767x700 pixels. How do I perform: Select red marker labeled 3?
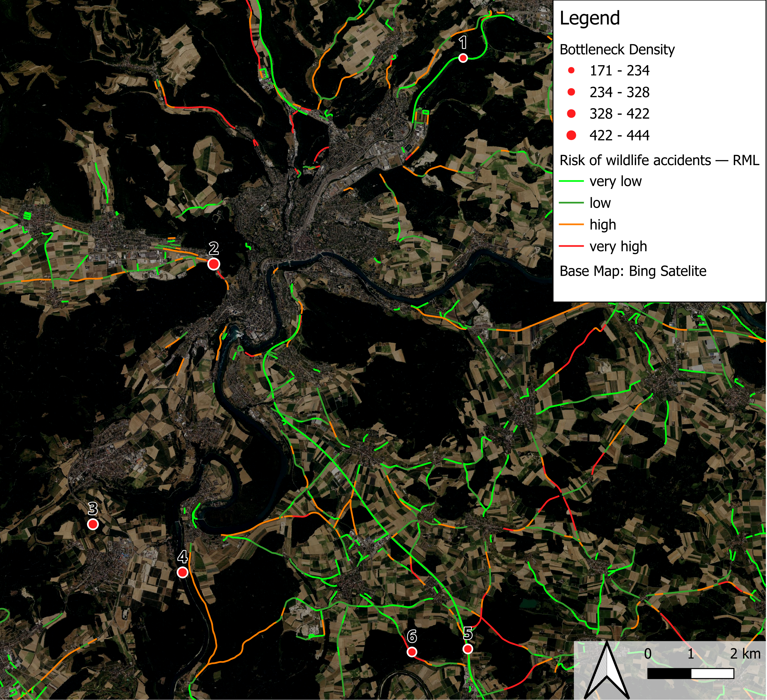tap(93, 524)
